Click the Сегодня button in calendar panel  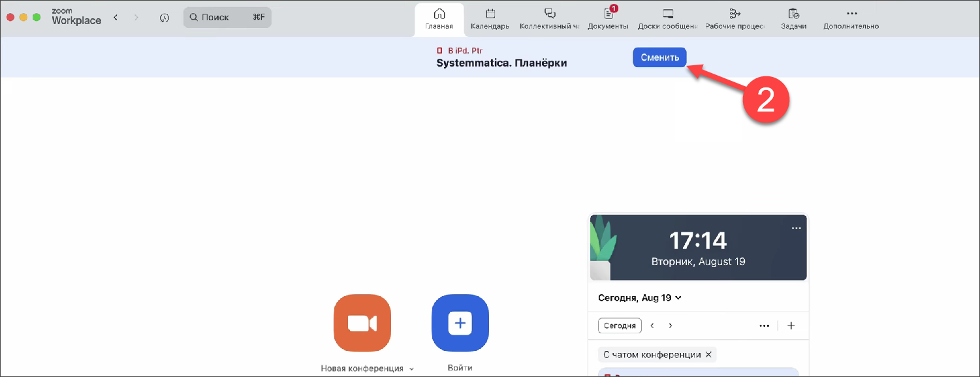[x=620, y=326]
